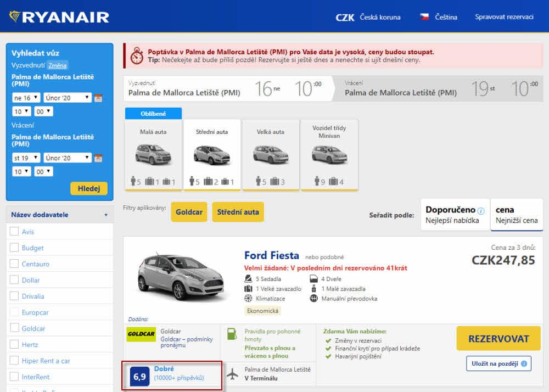Open the return hour dropdown
Viewport: 549px width, 392px height.
(x=21, y=172)
